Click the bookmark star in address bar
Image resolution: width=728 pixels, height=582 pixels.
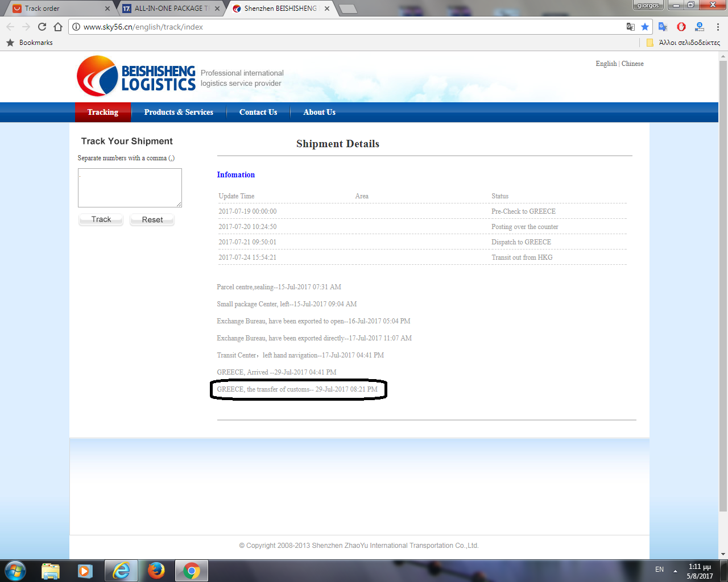pos(644,27)
